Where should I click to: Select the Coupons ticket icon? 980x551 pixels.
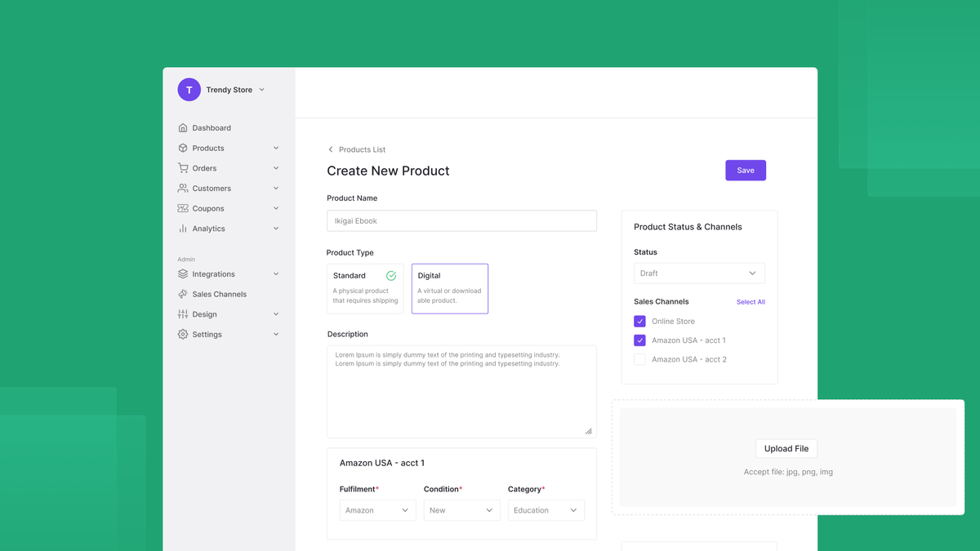click(183, 208)
